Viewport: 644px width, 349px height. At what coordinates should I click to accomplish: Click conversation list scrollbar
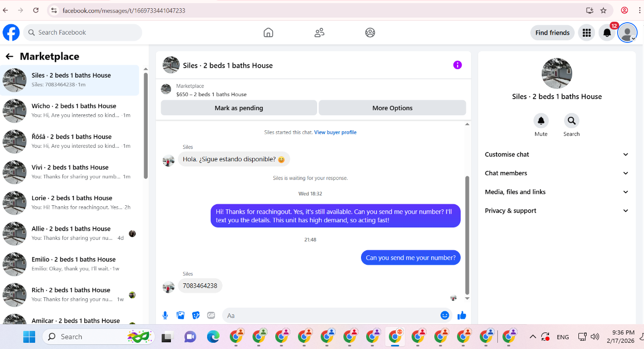pyautogui.click(x=146, y=126)
